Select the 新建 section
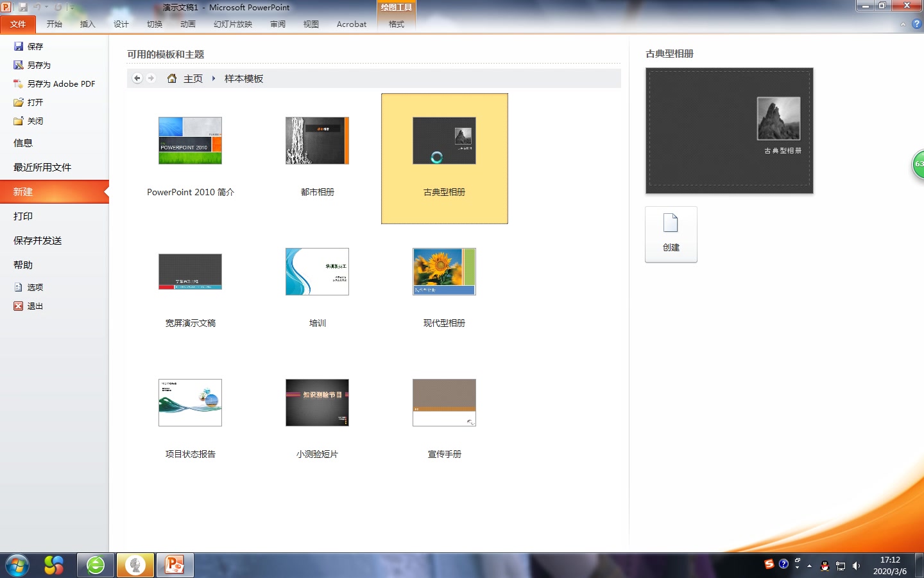 click(55, 191)
